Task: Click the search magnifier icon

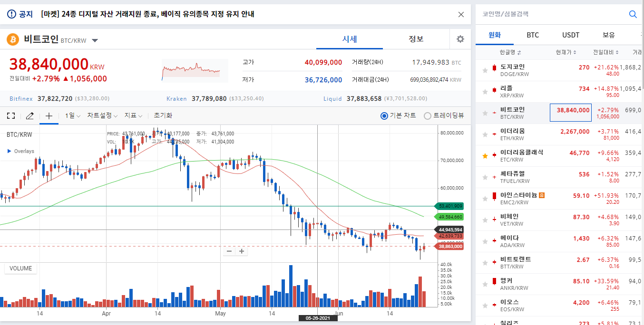Action: click(633, 14)
